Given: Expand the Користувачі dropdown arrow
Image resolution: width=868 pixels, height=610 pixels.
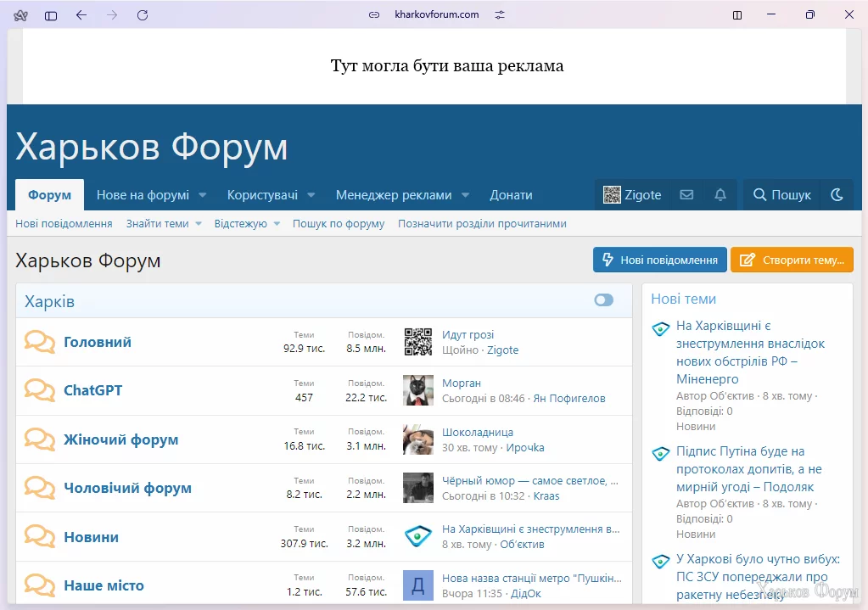Looking at the screenshot, I should 311,195.
